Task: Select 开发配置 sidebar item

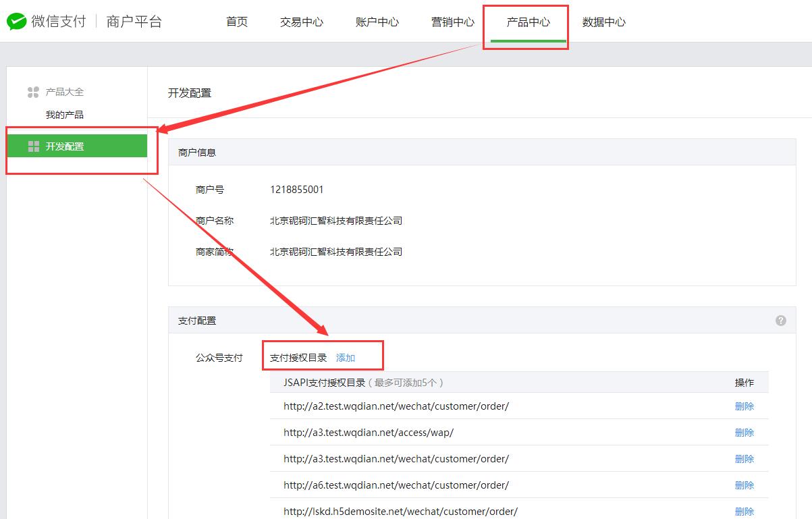Action: click(x=77, y=146)
